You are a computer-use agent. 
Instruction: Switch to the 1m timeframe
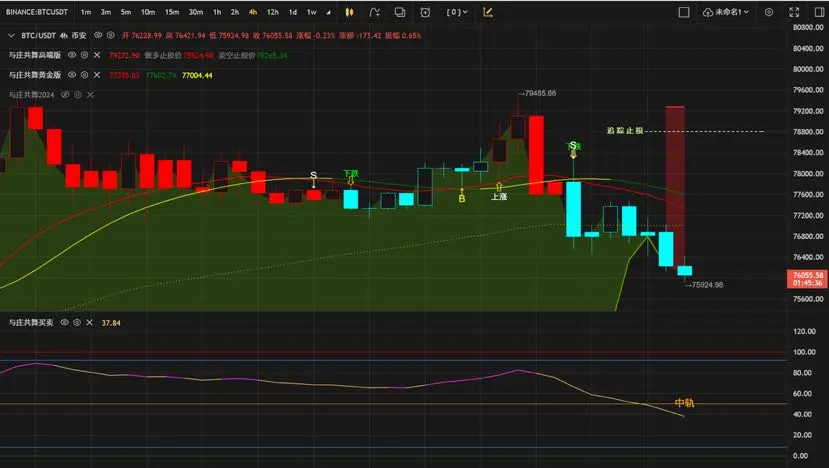pyautogui.click(x=86, y=12)
